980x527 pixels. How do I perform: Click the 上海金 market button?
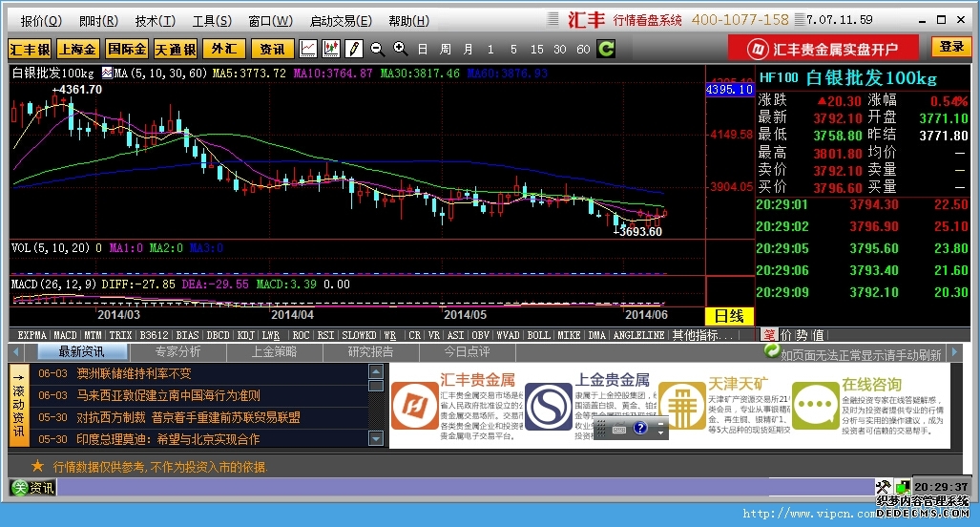(78, 49)
